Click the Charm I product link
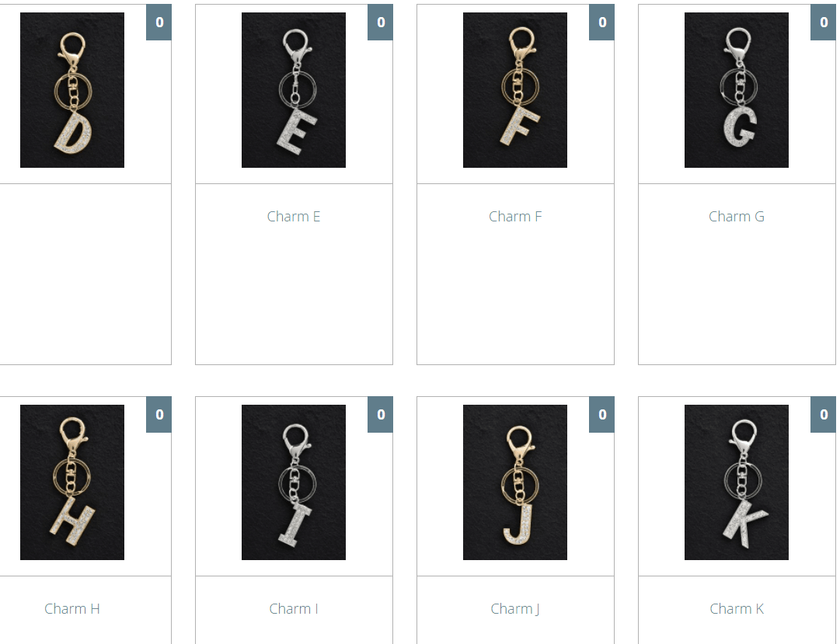Screen dimensions: 840x644 point(294,608)
